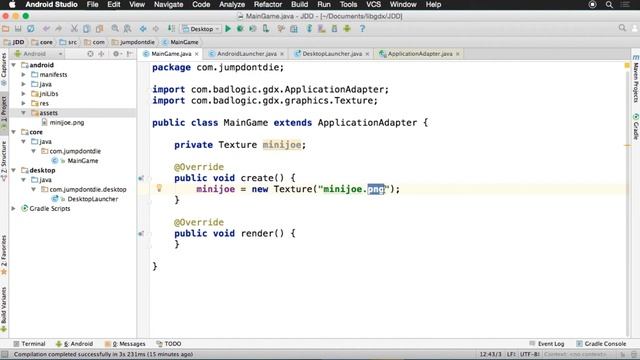This screenshot has width=640, height=360.
Task: Close the MainGame.java tab
Action: point(197,54)
